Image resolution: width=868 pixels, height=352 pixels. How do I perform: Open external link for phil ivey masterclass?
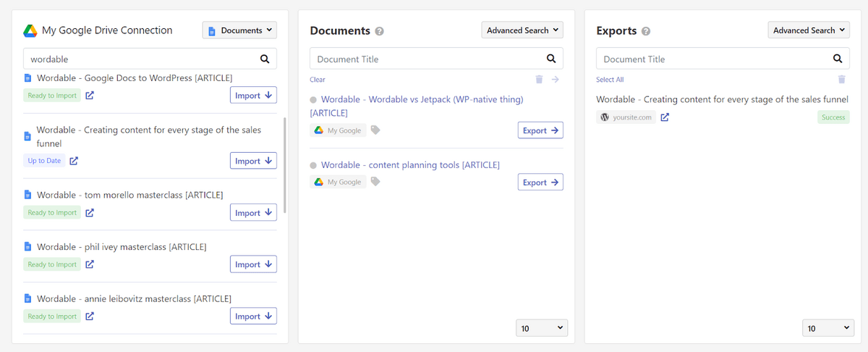[90, 264]
